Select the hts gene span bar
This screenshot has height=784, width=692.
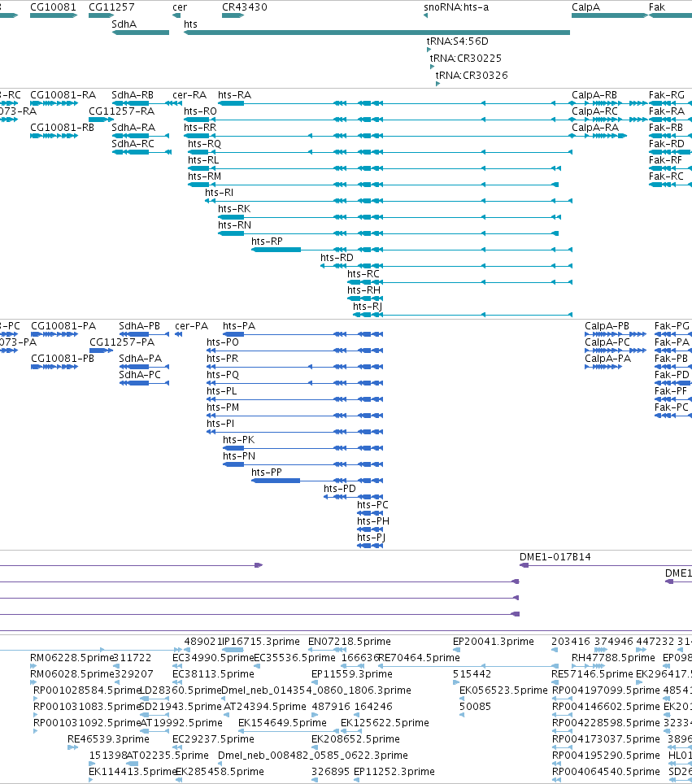coord(377,33)
